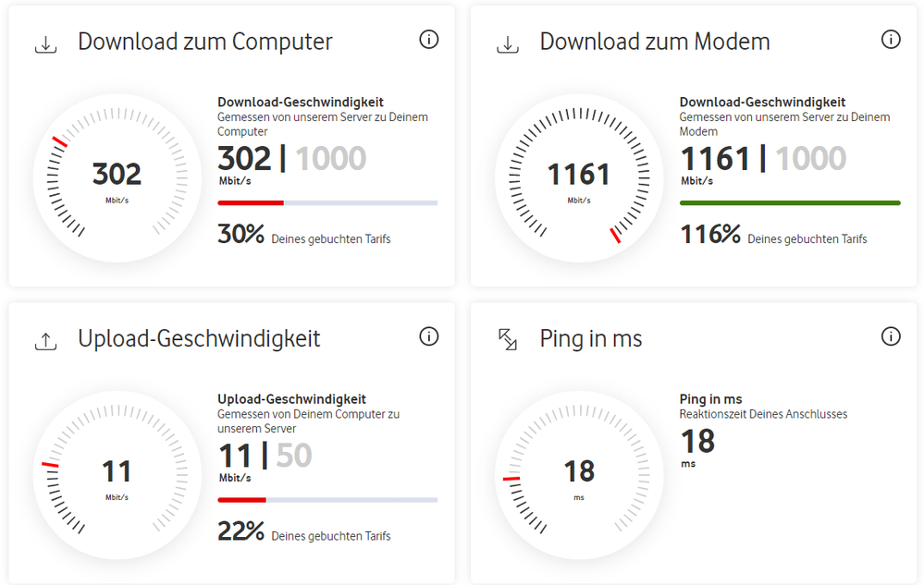Click the ping arrows icon
This screenshot has width=924, height=585.
click(x=507, y=339)
